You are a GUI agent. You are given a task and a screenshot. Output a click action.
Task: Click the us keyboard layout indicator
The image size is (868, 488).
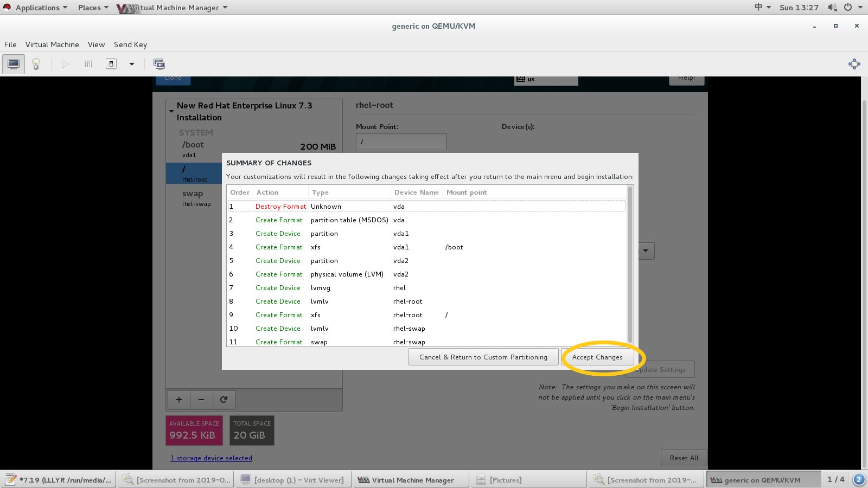click(x=546, y=80)
